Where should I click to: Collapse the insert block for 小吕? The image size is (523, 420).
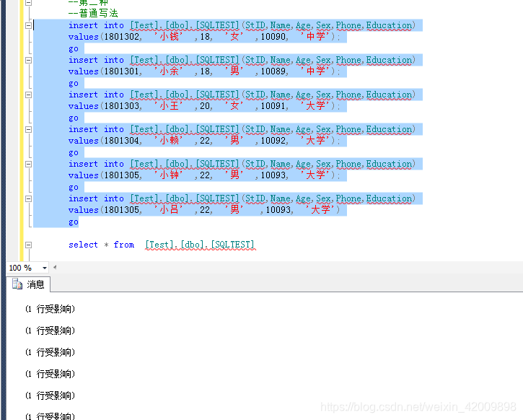(x=29, y=199)
